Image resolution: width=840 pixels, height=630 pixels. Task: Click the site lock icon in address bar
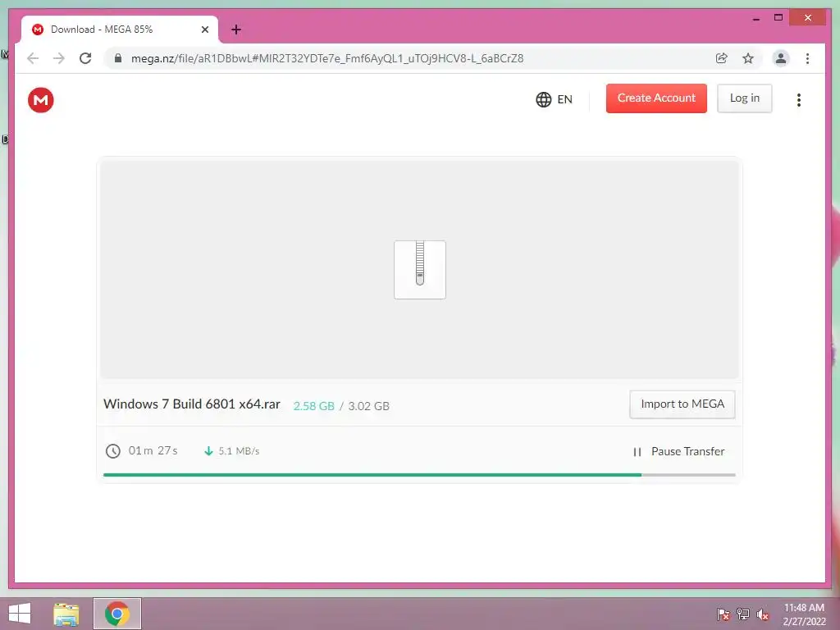(118, 58)
